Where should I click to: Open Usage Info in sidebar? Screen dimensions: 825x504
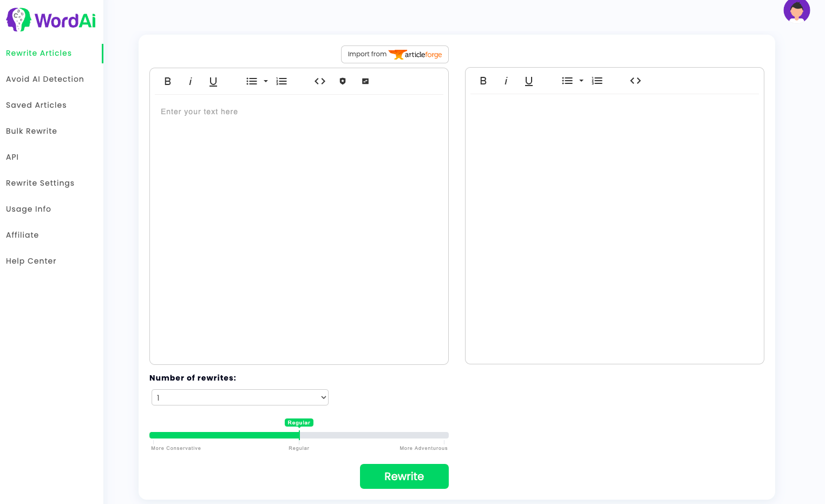click(x=28, y=209)
